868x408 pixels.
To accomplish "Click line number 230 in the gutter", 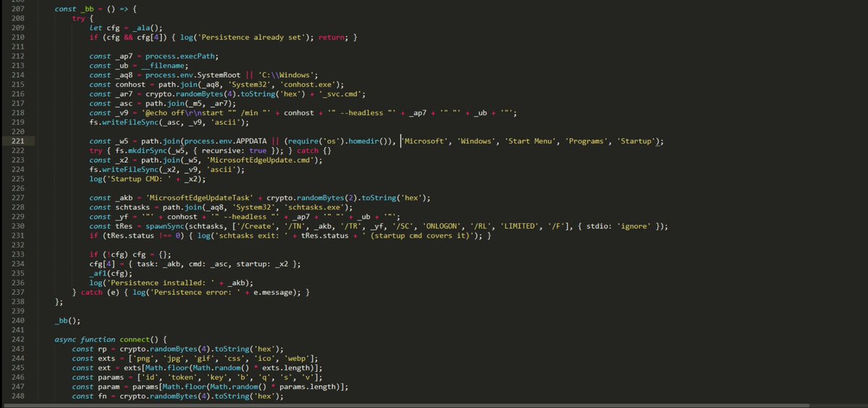I will point(17,226).
